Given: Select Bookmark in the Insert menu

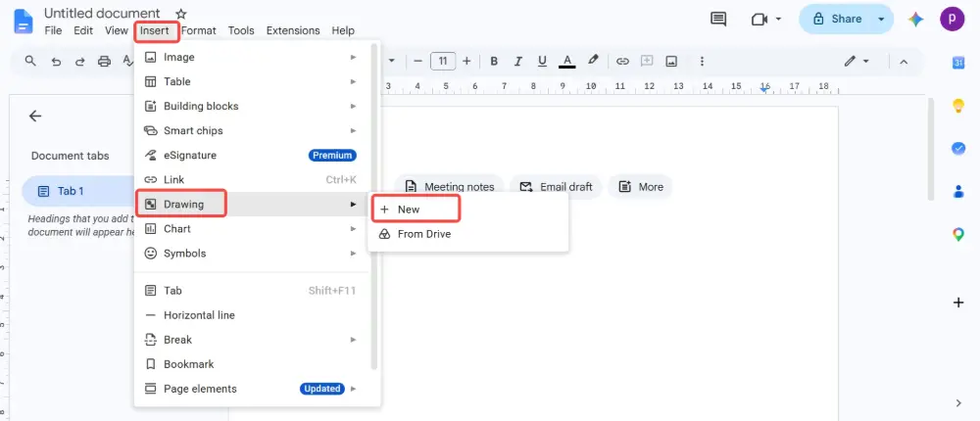Looking at the screenshot, I should click(251, 363).
